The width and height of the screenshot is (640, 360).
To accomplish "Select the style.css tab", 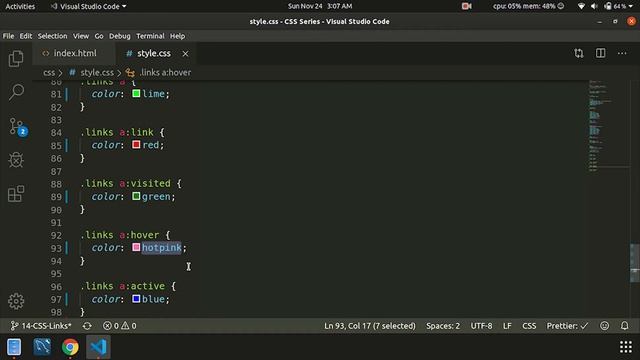I will point(154,53).
